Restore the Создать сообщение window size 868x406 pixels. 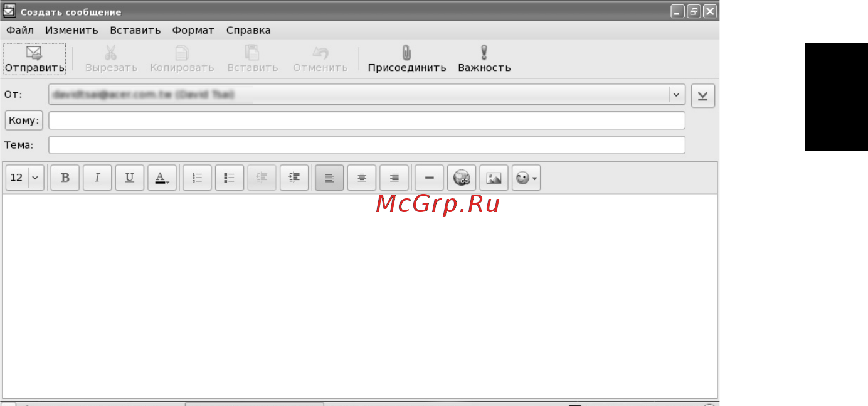pyautogui.click(x=694, y=11)
